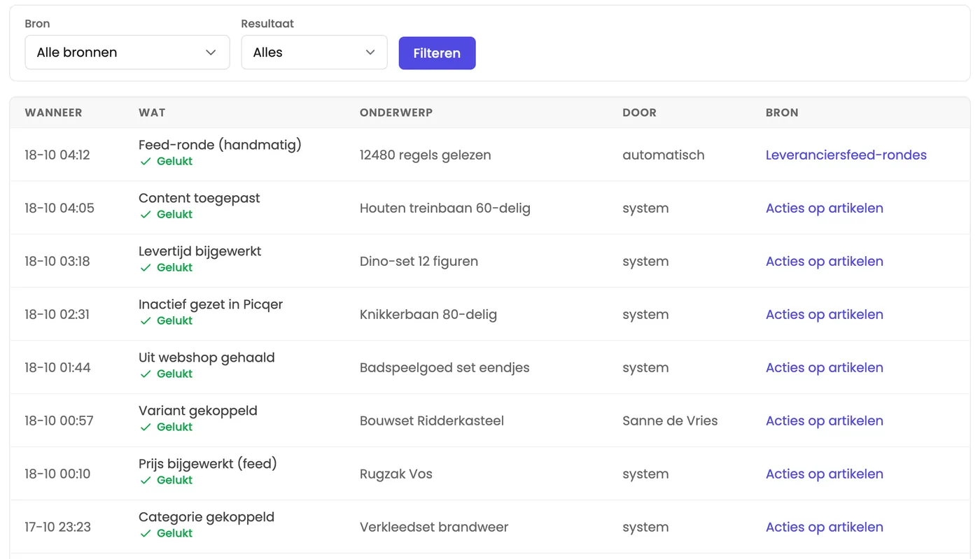Viewport: 980px width, 559px height.
Task: Open Acties op artikelen link for Badspeelgoed row
Action: coord(824,367)
